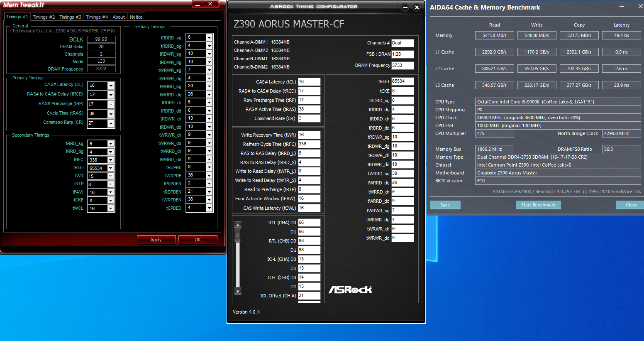Select Memory Latency value 49.4 ns
This screenshot has width=644, height=341.
pyautogui.click(x=622, y=35)
